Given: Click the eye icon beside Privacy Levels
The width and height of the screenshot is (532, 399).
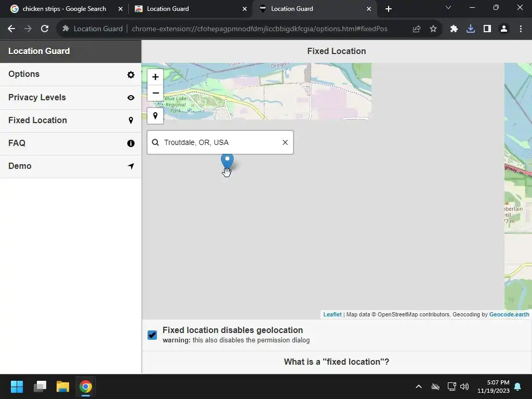Looking at the screenshot, I should pos(130,98).
